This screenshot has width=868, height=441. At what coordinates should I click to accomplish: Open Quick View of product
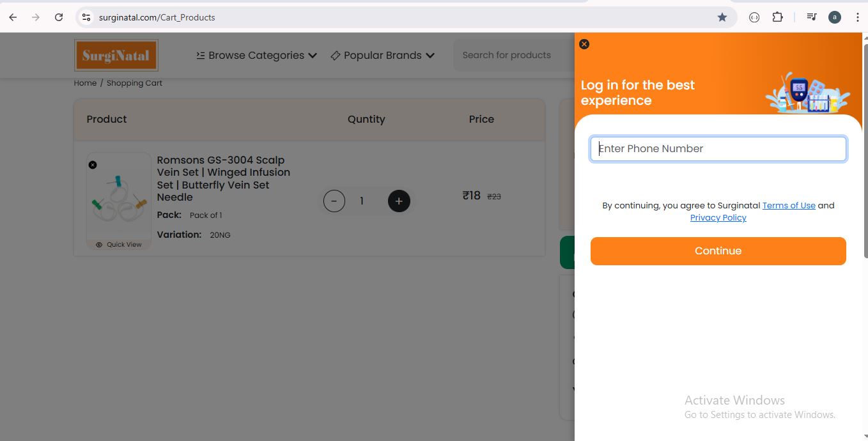coord(119,245)
